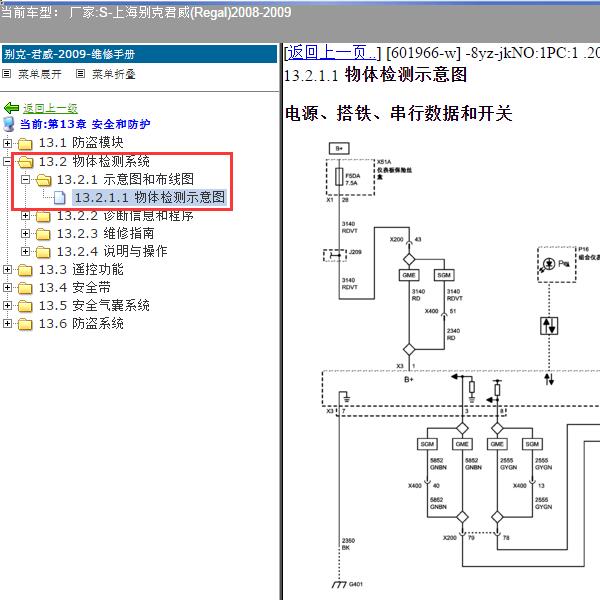Open 13.3 遥控功能 tree item
Image resolution: width=600 pixels, height=600 pixels.
[81, 269]
